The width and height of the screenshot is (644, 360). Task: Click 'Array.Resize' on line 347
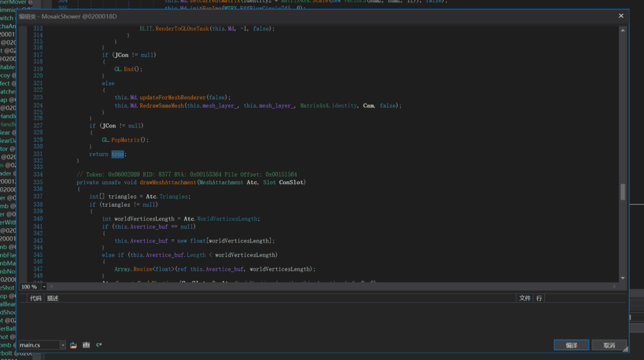(x=133, y=270)
